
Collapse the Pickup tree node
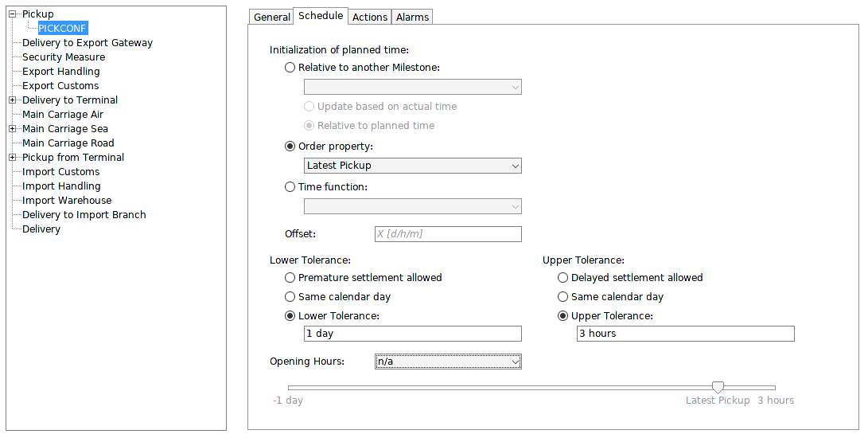pyautogui.click(x=12, y=14)
